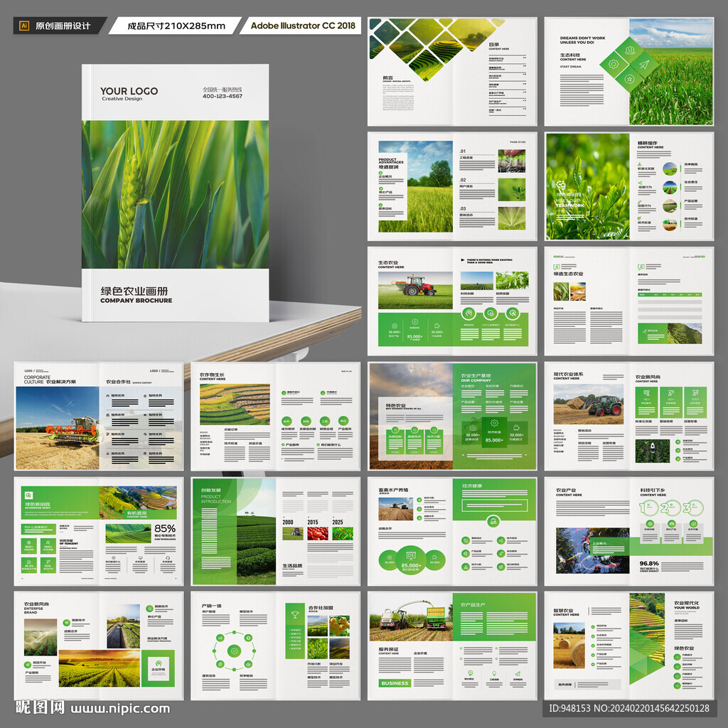Click the 成品尺寸210X285mm size label

pyautogui.click(x=176, y=26)
